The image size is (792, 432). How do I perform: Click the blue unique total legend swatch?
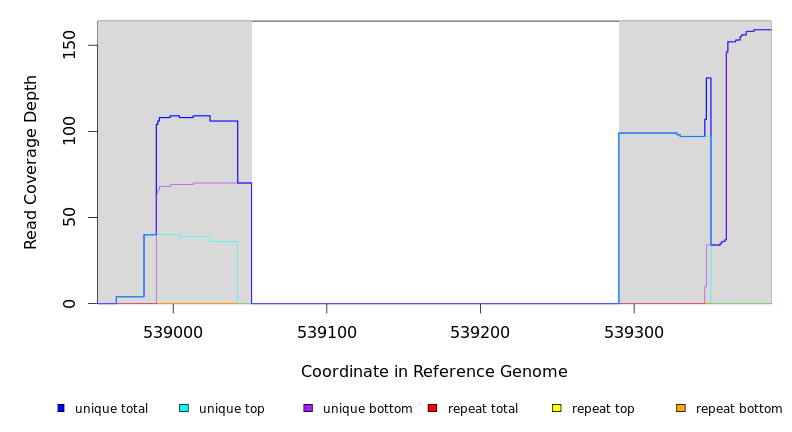point(61,408)
